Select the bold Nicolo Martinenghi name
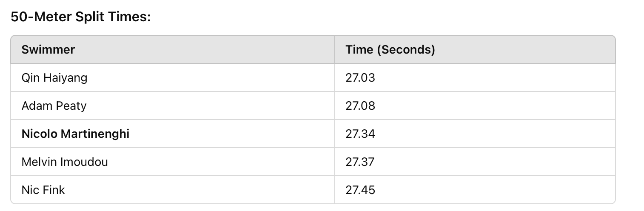 75,134
